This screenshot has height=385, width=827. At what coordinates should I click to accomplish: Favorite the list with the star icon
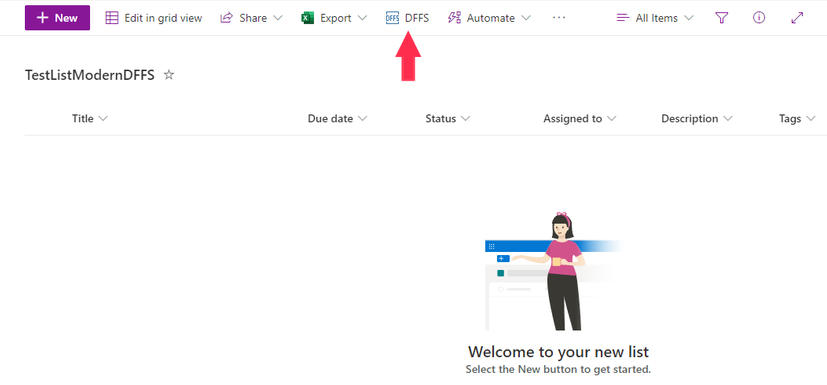coord(169,75)
